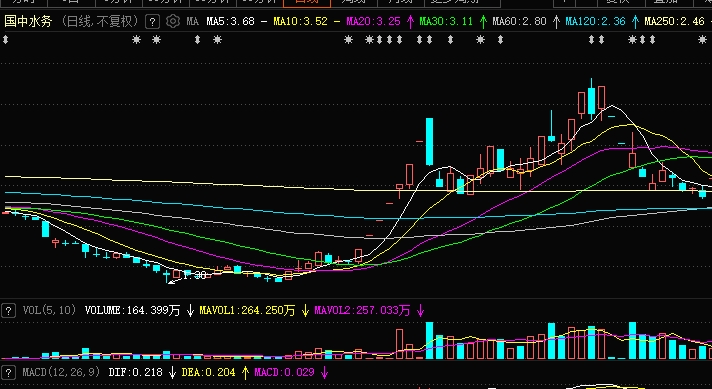Screen dimensions: 712x389
Task: Select the MACD:0.029 value
Action: tap(284, 373)
